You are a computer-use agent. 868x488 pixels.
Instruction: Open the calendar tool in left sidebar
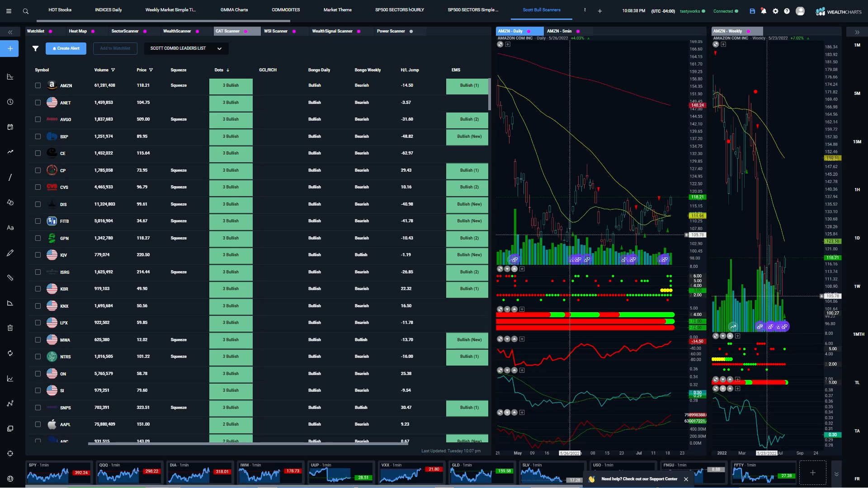(10, 127)
